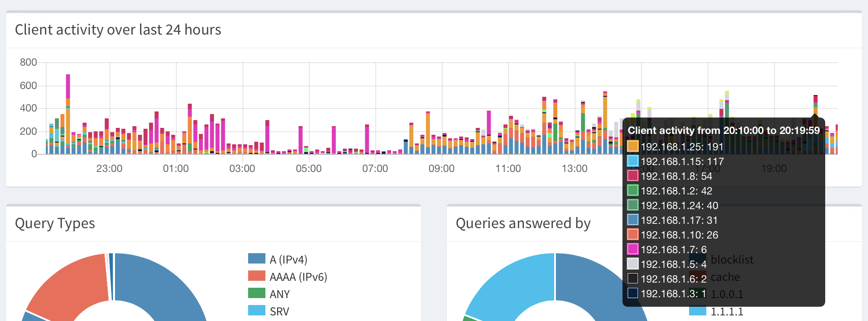Click the tallest bar near 21:40 reaching 700

point(68,114)
